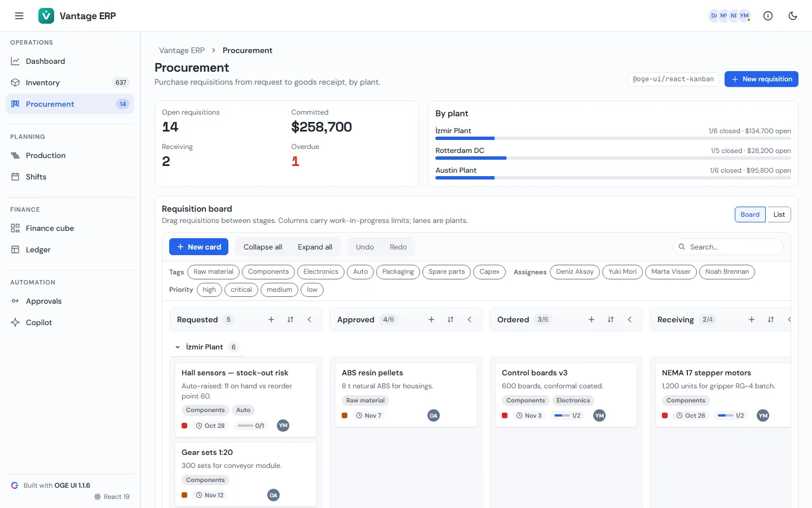The width and height of the screenshot is (812, 508).
Task: Toggle the Components tag filter
Action: pyautogui.click(x=268, y=271)
